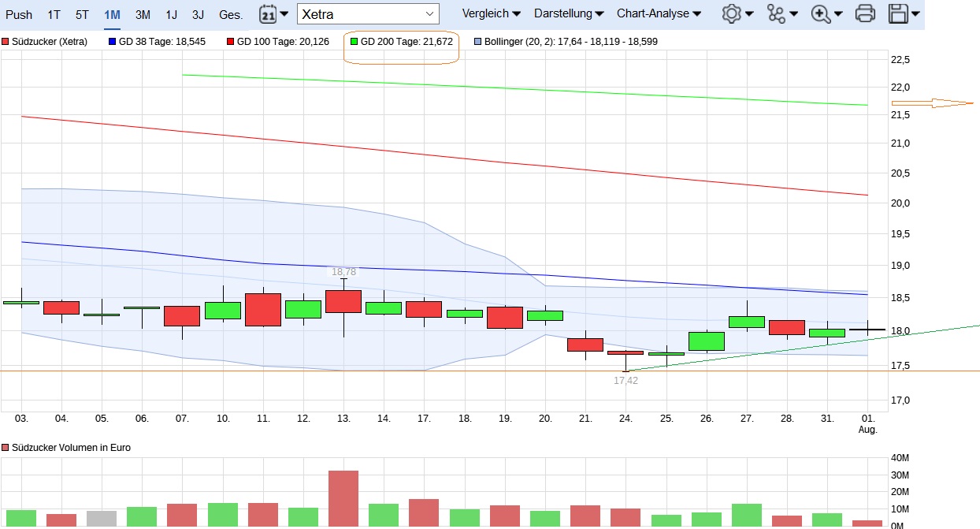Open the Darstellung dropdown menu
Screen dimensions: 980x529
[x=569, y=14]
